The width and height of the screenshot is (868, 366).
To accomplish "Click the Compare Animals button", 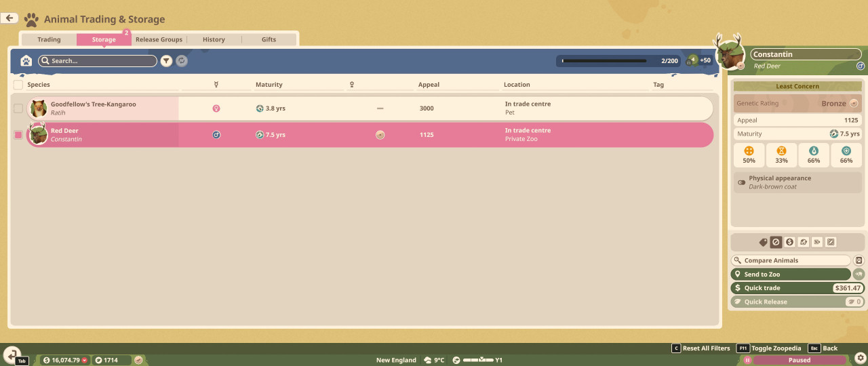I will pyautogui.click(x=791, y=260).
